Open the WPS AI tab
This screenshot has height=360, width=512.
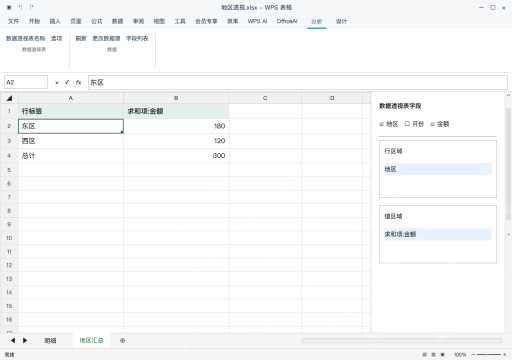257,21
